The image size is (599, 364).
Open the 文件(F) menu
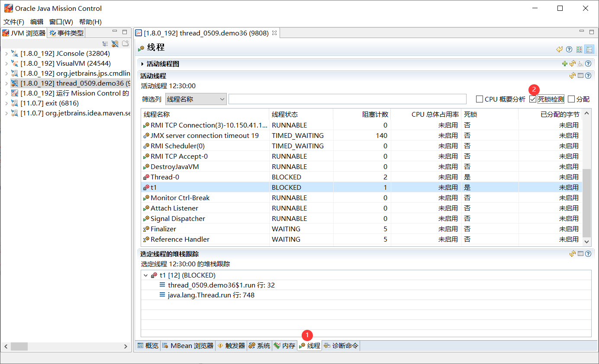pyautogui.click(x=14, y=22)
